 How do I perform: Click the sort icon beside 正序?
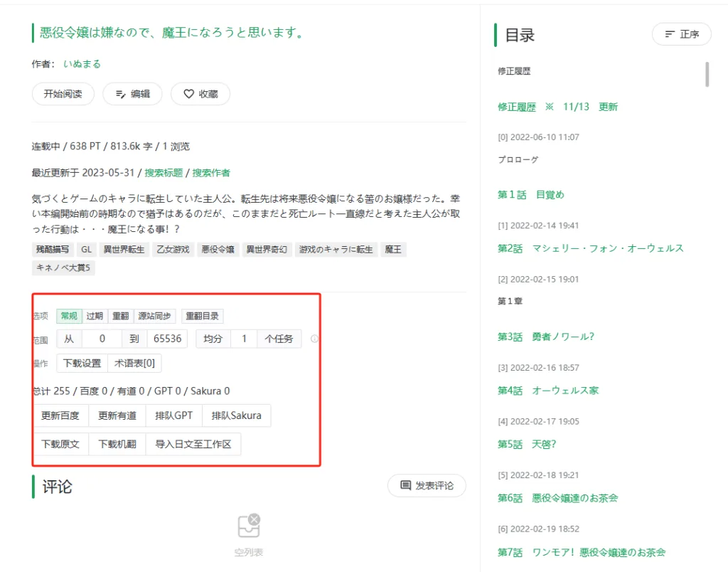click(670, 34)
